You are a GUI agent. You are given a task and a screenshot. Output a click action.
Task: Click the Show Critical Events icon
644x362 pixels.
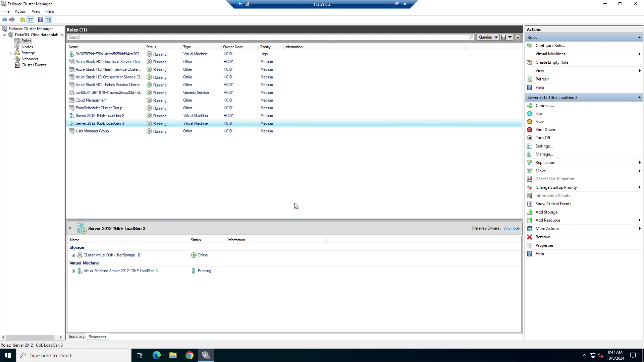pyautogui.click(x=530, y=204)
